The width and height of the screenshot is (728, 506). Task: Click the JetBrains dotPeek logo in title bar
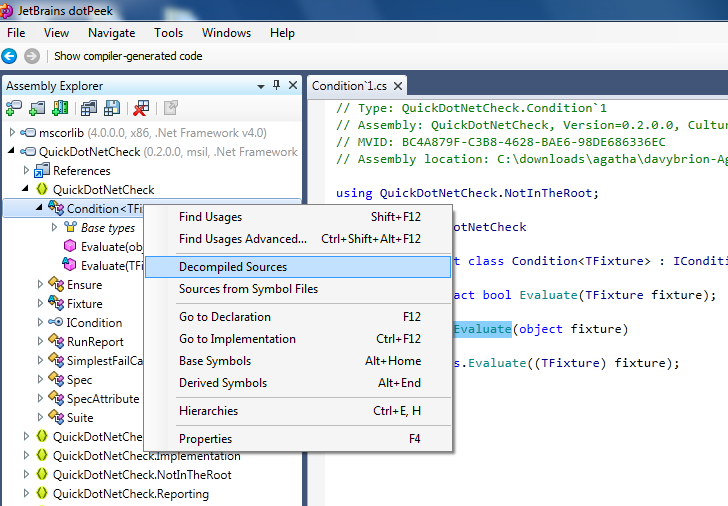coord(6,10)
